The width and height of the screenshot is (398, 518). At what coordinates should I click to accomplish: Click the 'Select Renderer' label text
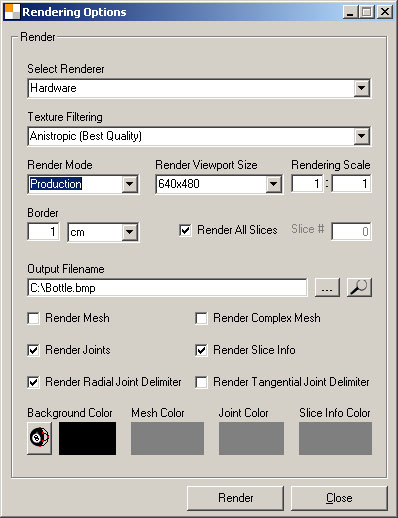66,69
